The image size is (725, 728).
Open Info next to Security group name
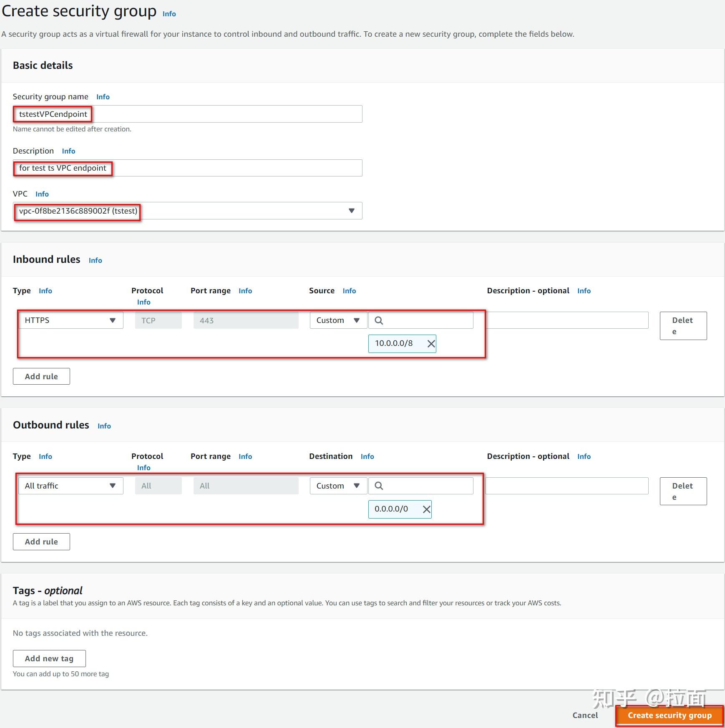[103, 96]
